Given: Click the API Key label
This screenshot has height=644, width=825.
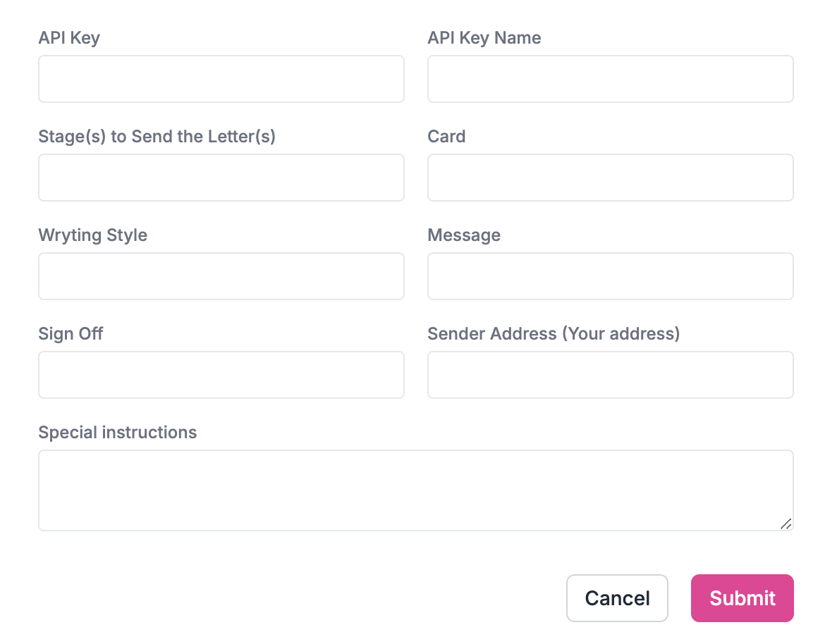Looking at the screenshot, I should tap(68, 38).
